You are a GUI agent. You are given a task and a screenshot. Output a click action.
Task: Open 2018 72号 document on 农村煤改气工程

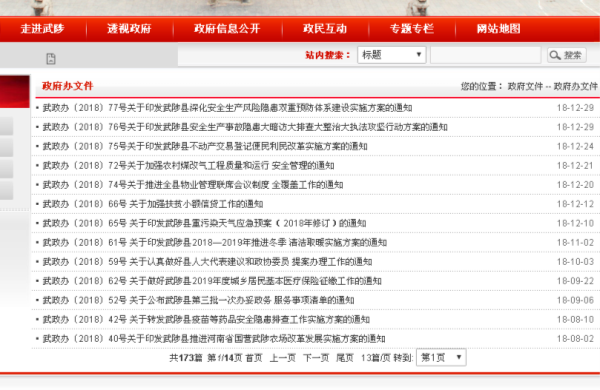(188, 166)
